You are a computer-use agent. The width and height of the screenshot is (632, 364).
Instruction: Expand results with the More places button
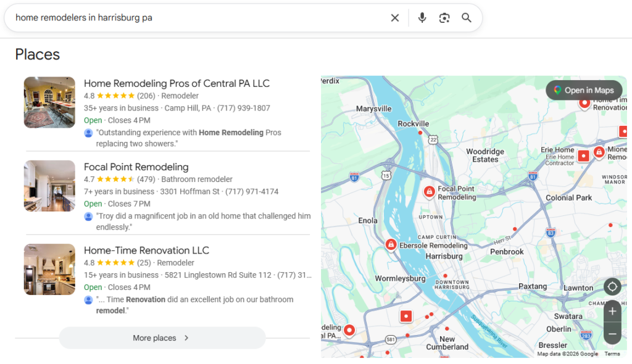tap(162, 337)
